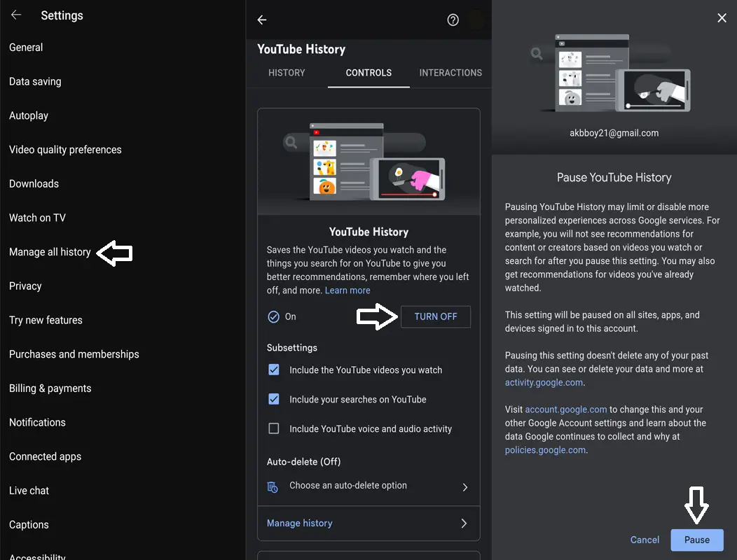This screenshot has height=560, width=737.
Task: Open Manage history chevron arrow
Action: pos(464,524)
